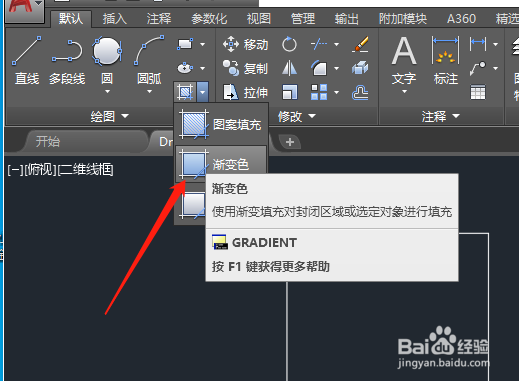Click the Rotate tool icon
Screen dimensions: 519x381
289,44
